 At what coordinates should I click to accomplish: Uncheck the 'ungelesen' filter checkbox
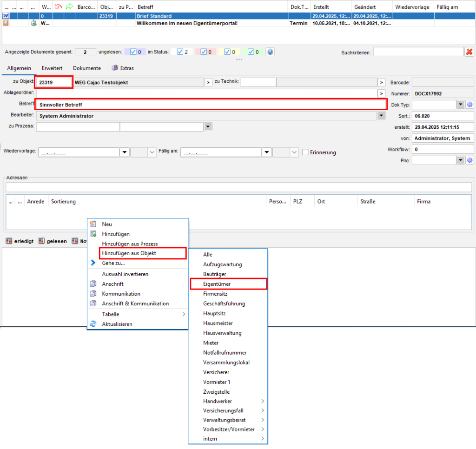coord(133,52)
